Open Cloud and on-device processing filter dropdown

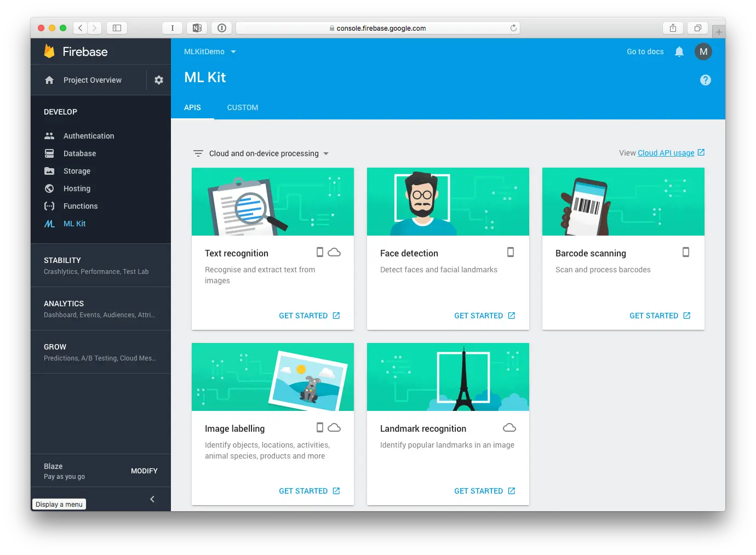[268, 153]
